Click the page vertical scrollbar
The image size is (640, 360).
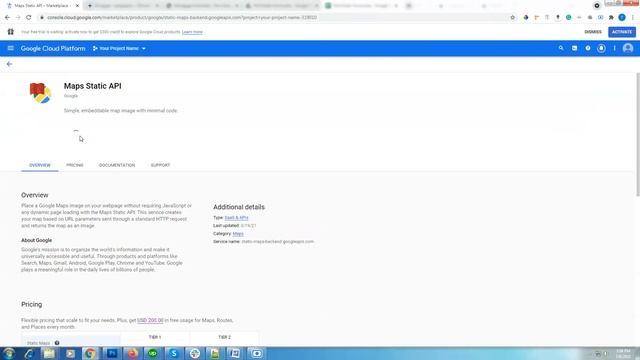tap(638, 135)
